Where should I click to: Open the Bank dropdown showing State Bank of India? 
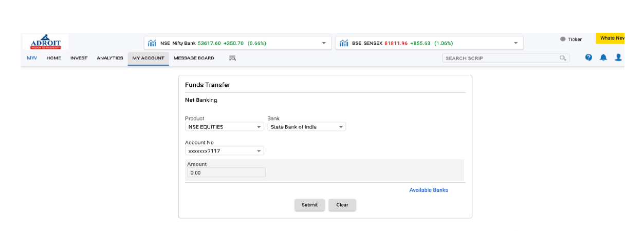pyautogui.click(x=306, y=127)
